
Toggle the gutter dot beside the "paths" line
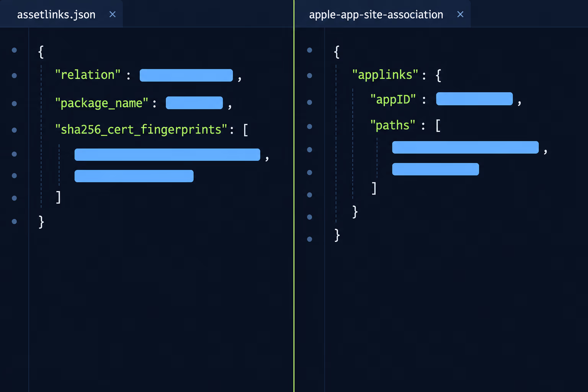[310, 126]
